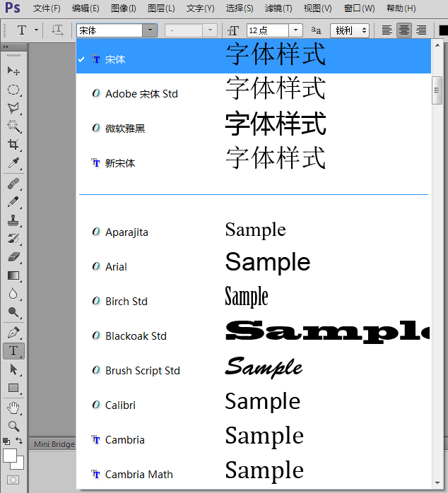Image resolution: width=448 pixels, height=493 pixels.
Task: Click in the font name field
Action: click(109, 30)
